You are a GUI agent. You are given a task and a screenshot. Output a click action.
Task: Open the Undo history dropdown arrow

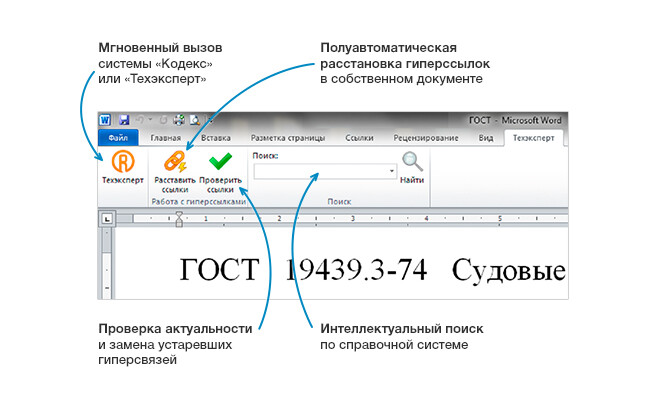pyautogui.click(x=150, y=120)
